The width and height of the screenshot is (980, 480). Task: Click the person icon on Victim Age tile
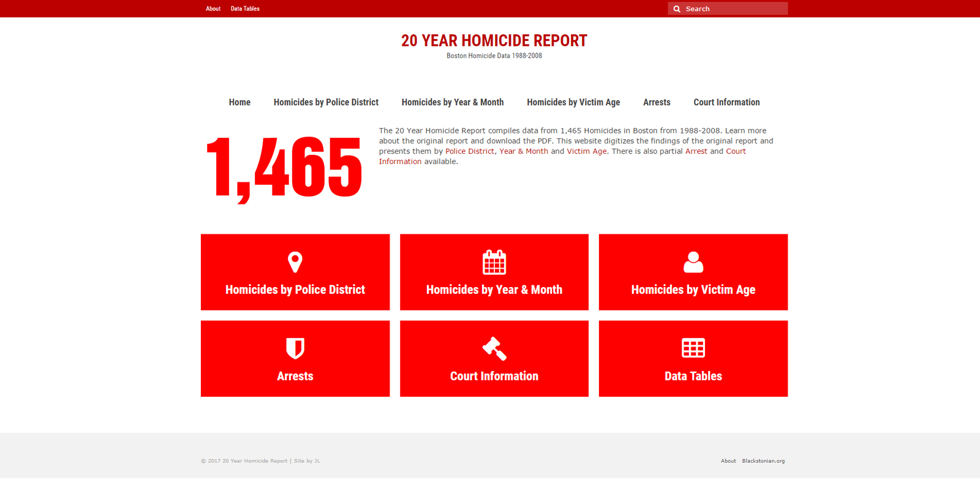click(693, 262)
